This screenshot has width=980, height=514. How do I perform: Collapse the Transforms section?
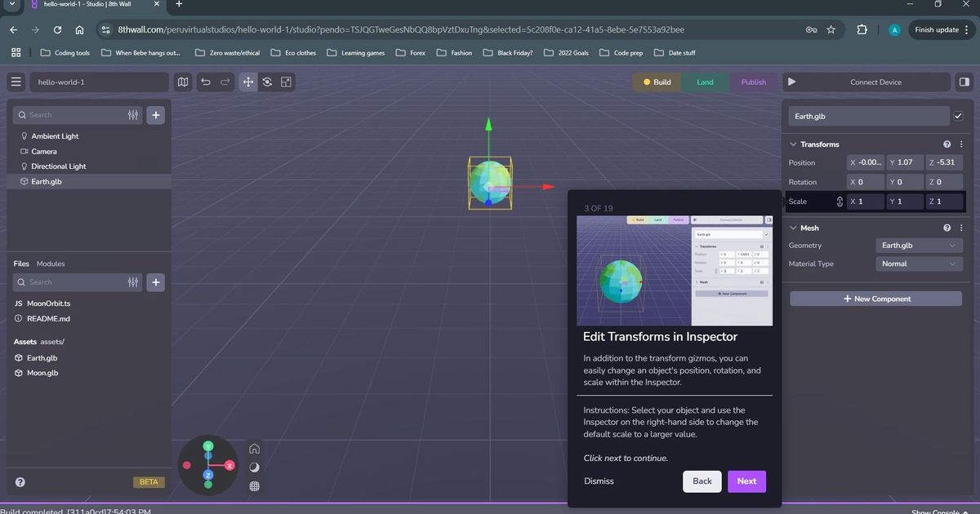coord(792,144)
